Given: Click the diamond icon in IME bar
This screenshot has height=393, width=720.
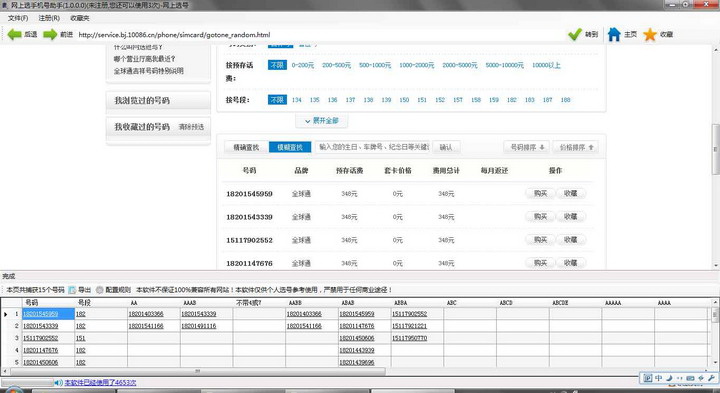Looking at the screenshot, I should point(701,378).
